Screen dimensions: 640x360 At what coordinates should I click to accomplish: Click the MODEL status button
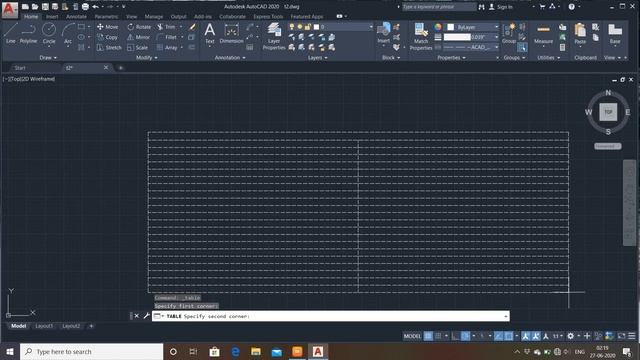coord(412,336)
